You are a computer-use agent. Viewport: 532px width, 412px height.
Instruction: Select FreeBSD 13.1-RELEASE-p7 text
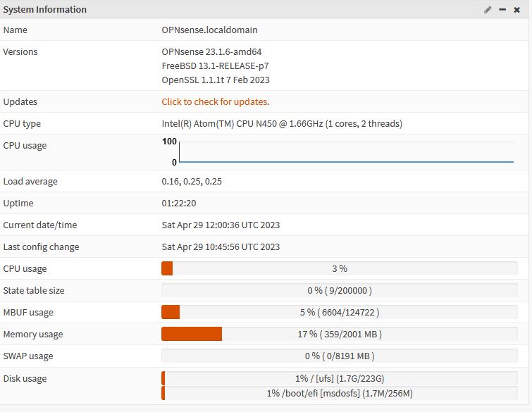click(215, 65)
